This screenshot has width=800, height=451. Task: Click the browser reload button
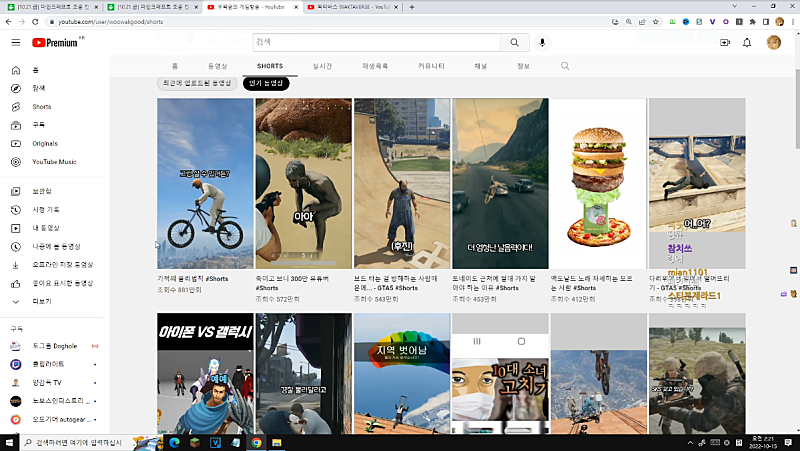35,22
